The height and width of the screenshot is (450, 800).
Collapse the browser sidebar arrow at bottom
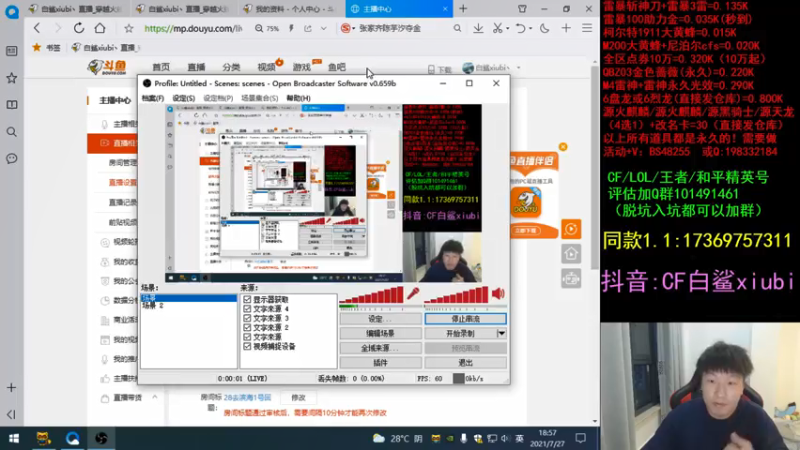point(11,414)
